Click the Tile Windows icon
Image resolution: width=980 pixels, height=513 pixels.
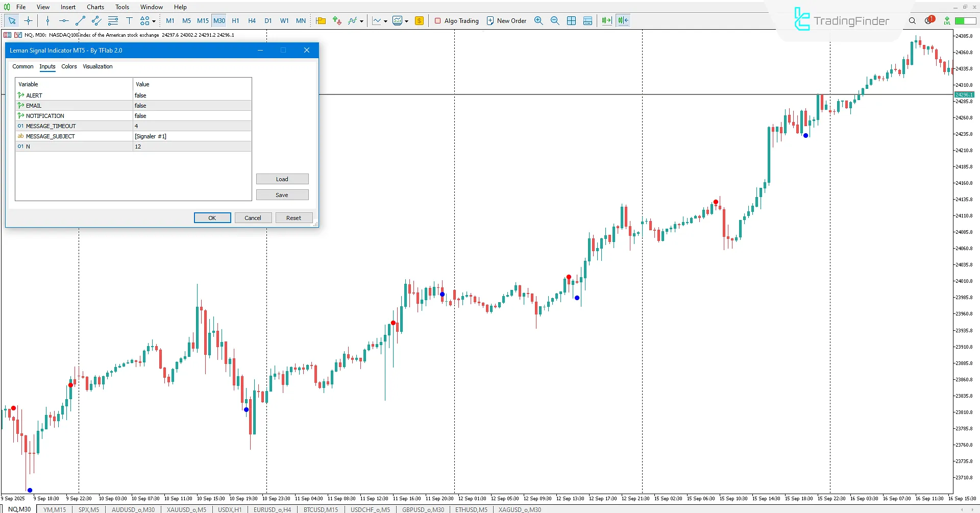pyautogui.click(x=571, y=20)
